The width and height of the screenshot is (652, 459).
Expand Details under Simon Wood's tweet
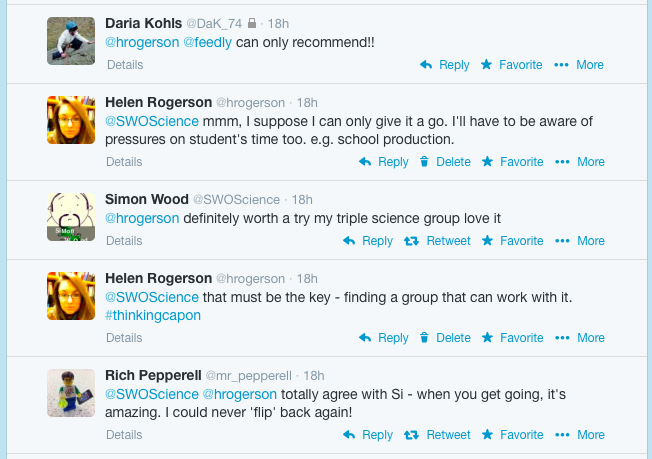pyautogui.click(x=124, y=241)
